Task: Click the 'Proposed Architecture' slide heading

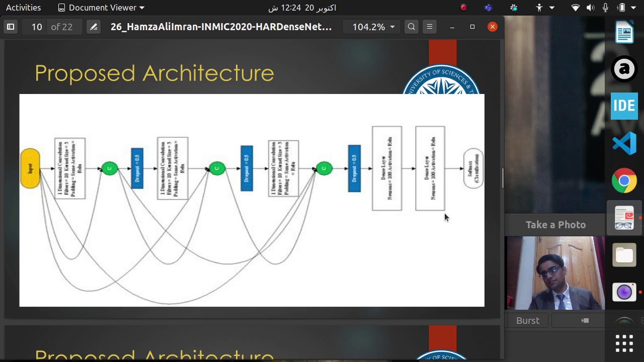Action: click(154, 73)
